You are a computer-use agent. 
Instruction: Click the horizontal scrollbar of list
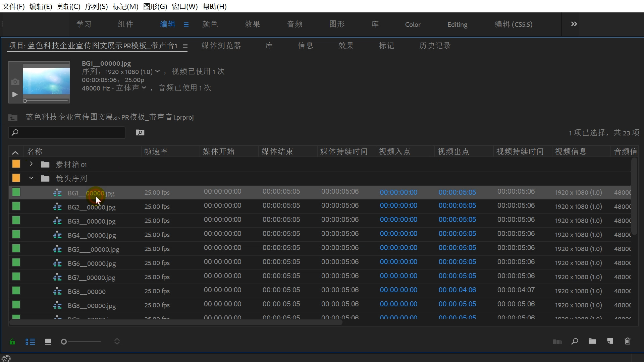click(176, 322)
